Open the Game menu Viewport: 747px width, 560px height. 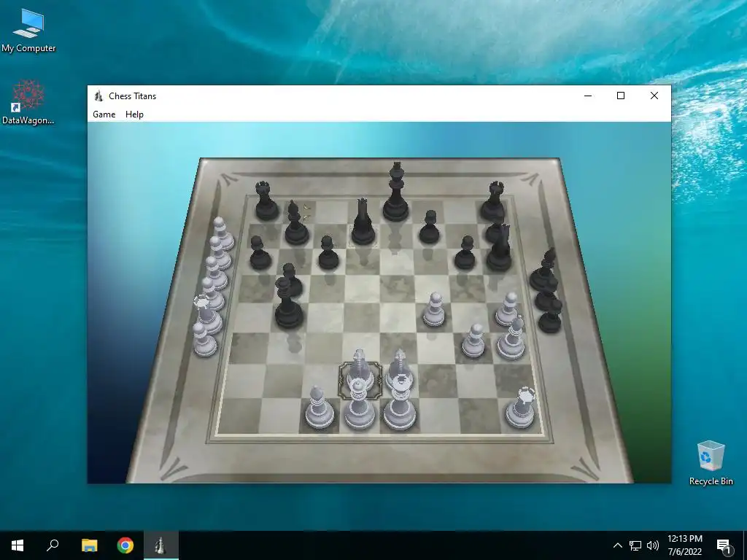104,114
